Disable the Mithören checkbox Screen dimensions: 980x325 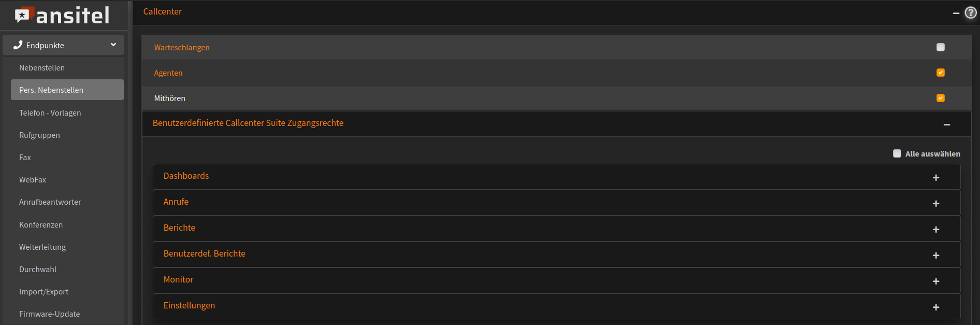coord(941,98)
